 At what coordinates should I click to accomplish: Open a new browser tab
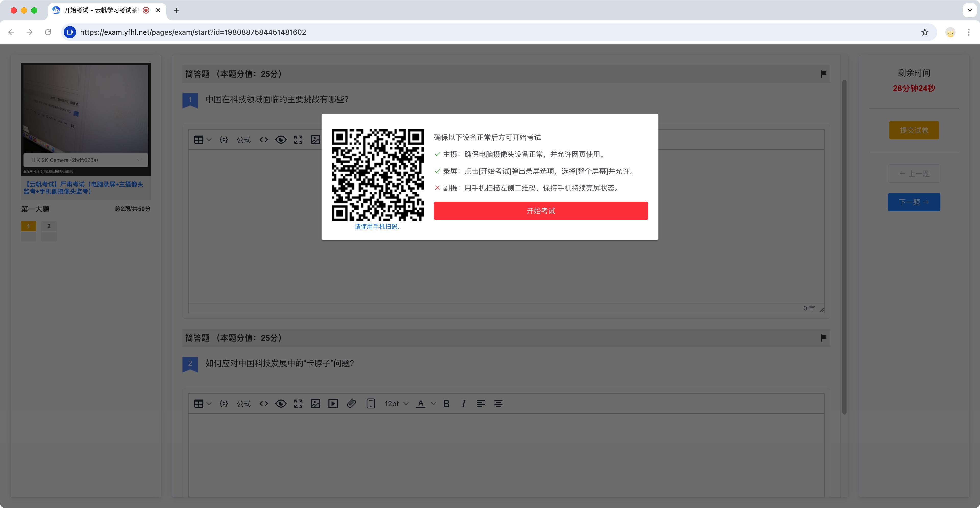[x=177, y=10]
